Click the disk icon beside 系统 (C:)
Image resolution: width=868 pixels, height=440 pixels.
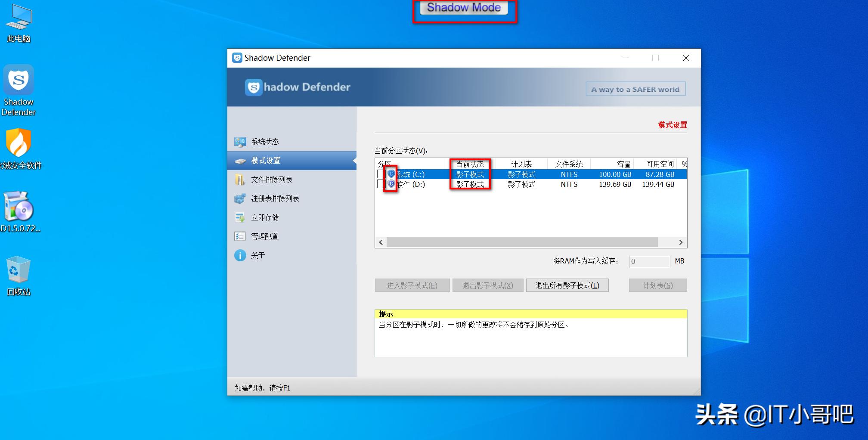391,174
